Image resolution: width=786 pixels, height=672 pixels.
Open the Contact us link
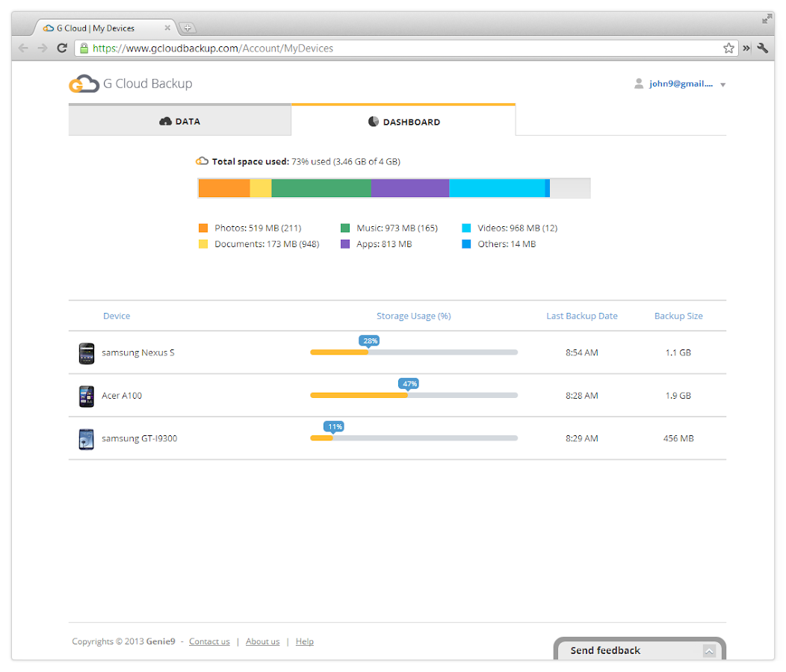[x=209, y=641]
